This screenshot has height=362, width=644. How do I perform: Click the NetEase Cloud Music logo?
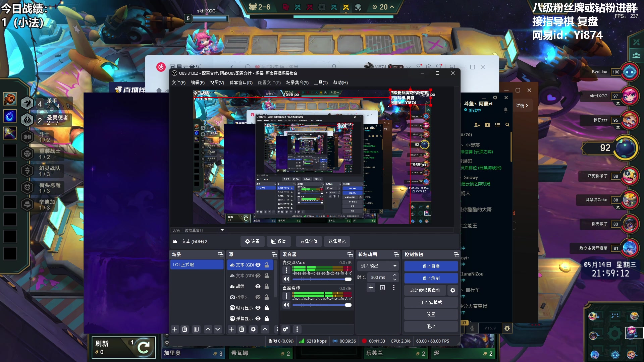[x=161, y=67]
